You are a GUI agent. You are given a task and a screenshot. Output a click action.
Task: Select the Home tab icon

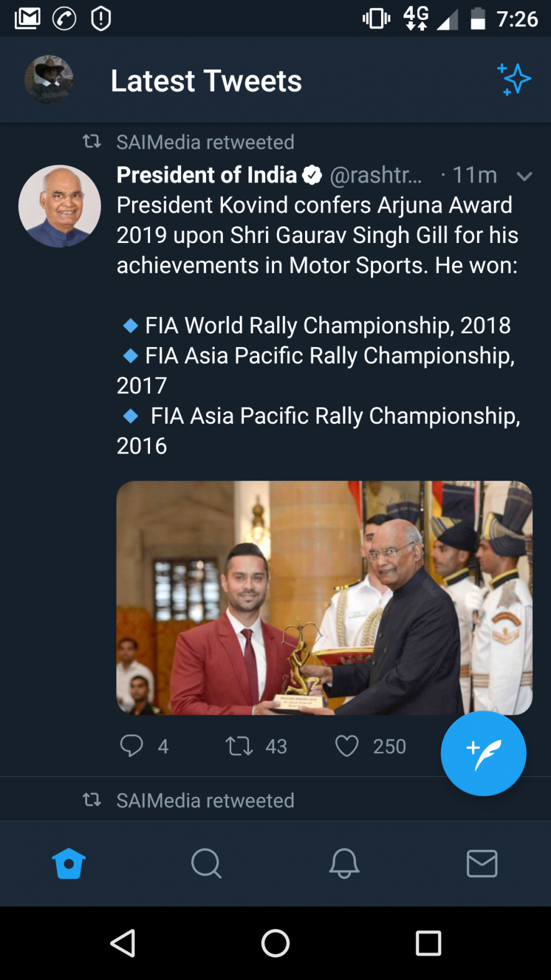click(x=68, y=863)
